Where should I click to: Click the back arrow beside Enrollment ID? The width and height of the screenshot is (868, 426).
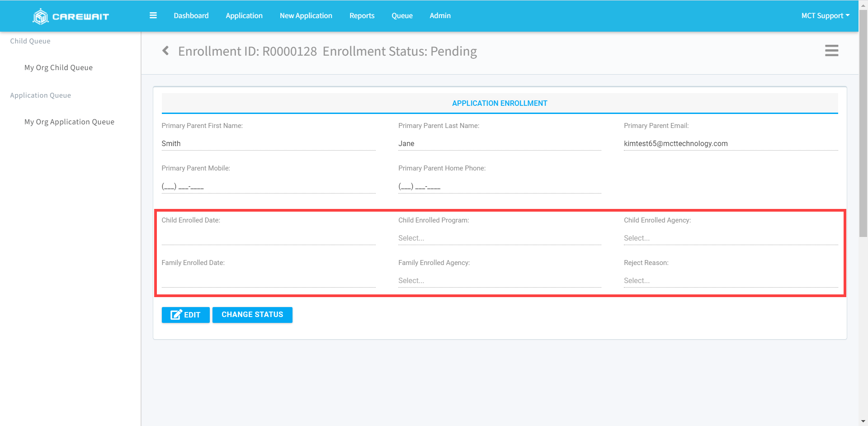(x=165, y=51)
